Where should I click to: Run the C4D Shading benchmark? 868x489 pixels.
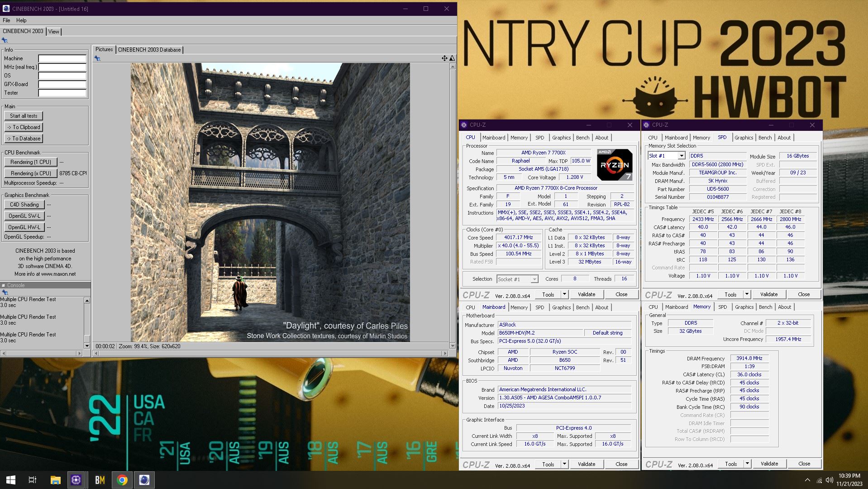24,205
